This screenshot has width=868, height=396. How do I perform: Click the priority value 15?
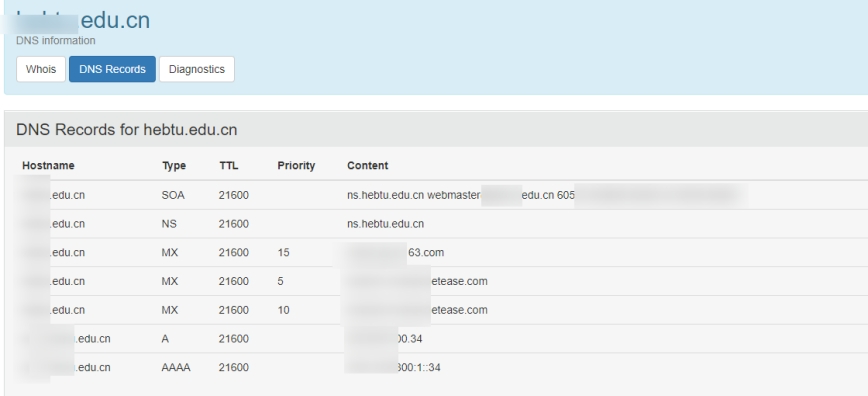(283, 253)
